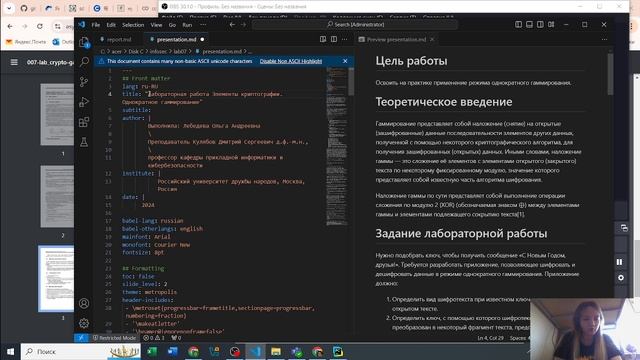Select the Preview presentation.md tab
Image resolution: width=640 pixels, height=360 pixels.
[396, 40]
